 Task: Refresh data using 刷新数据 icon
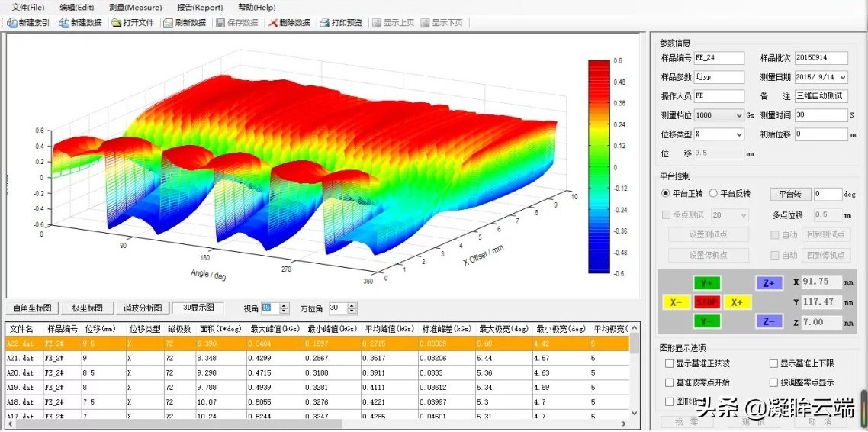click(167, 23)
